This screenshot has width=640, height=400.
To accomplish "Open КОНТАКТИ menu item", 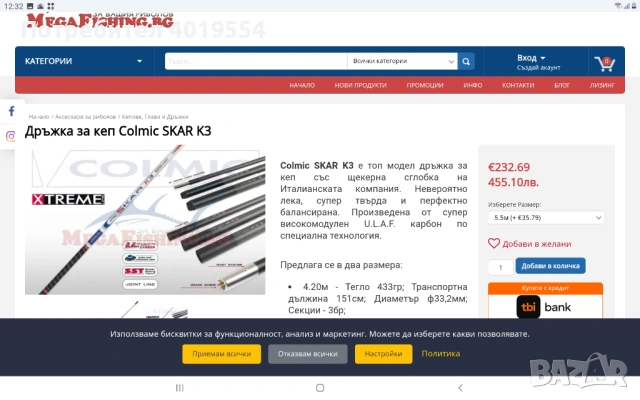I will click(x=518, y=85).
